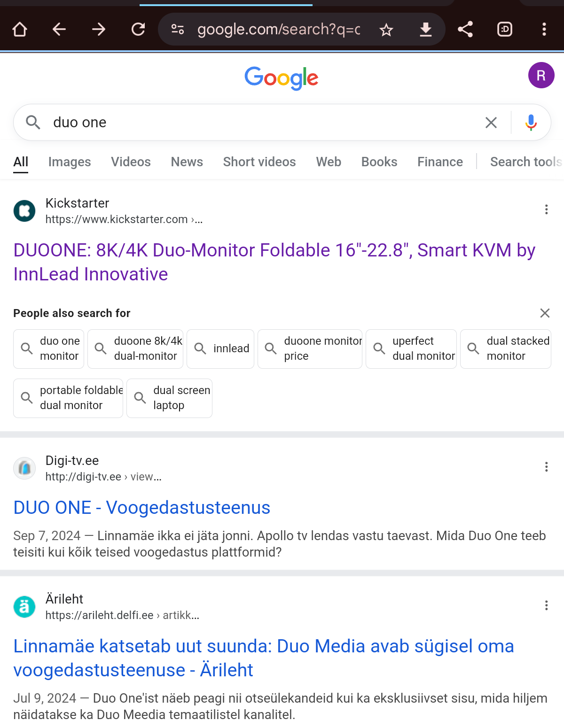Bookmark this page with the star icon

[386, 30]
